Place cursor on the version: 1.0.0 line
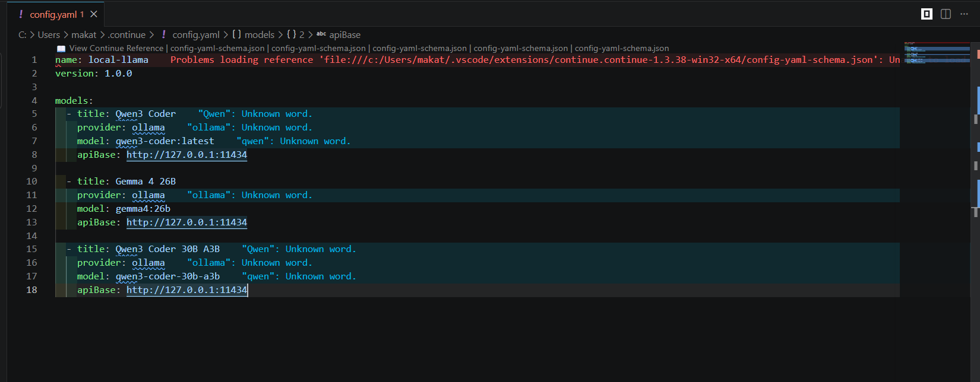980x382 pixels. coord(94,74)
